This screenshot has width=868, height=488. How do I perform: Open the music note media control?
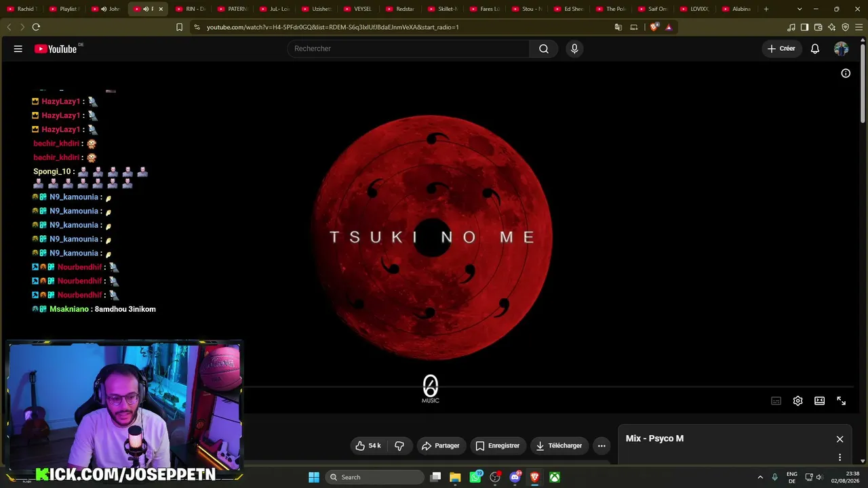(791, 27)
